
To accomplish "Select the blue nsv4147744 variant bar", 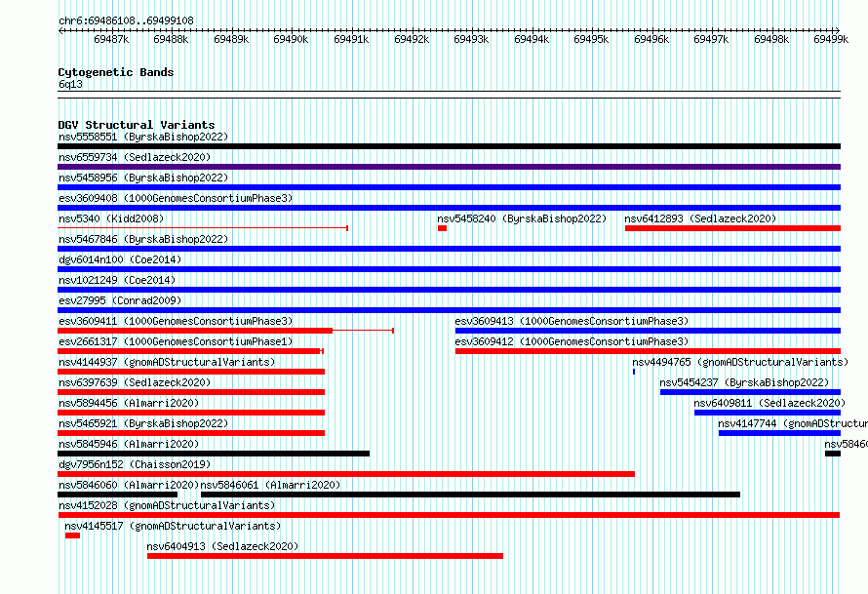I will (x=779, y=433).
